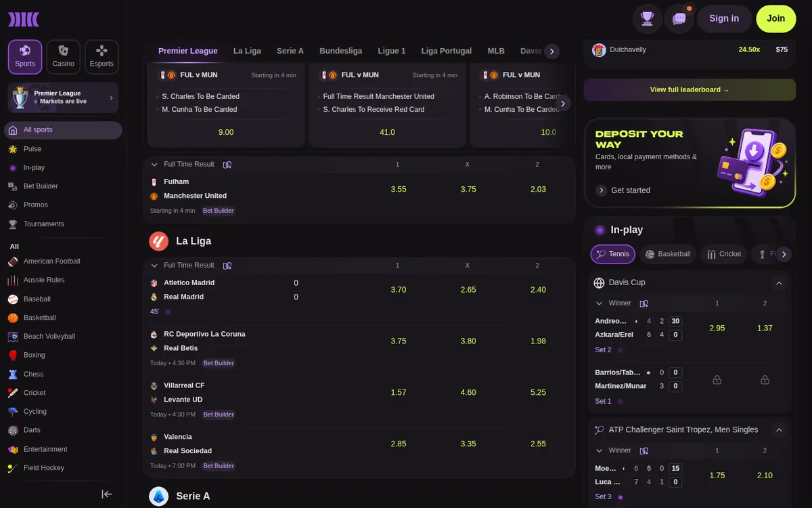The image size is (812, 508).
Task: Open Bet Builder tag under Valencia match
Action: (x=219, y=466)
